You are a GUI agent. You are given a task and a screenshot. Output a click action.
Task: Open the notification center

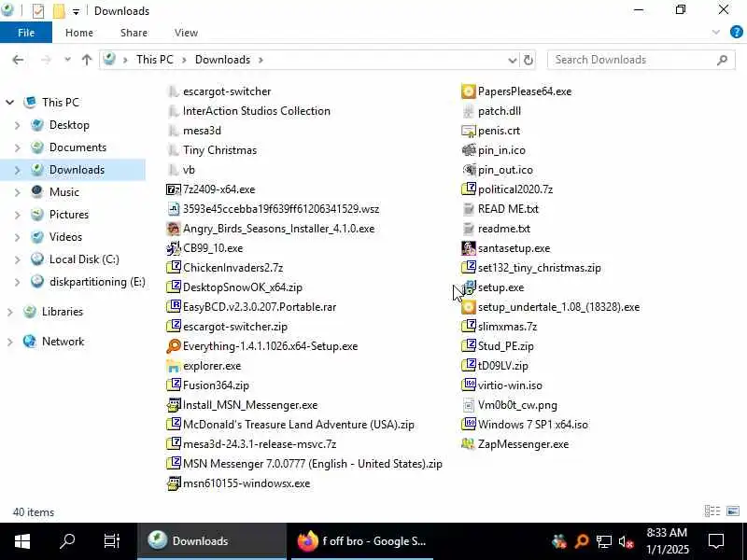click(x=716, y=541)
